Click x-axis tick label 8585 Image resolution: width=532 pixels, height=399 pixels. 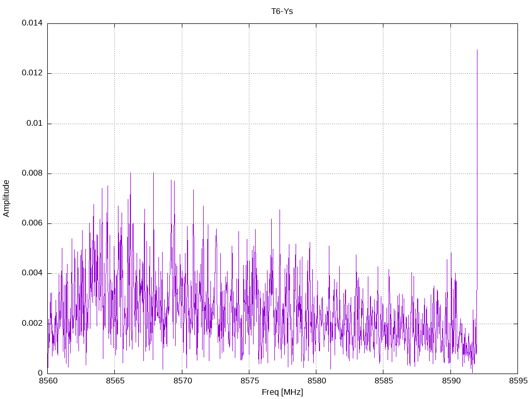click(384, 381)
